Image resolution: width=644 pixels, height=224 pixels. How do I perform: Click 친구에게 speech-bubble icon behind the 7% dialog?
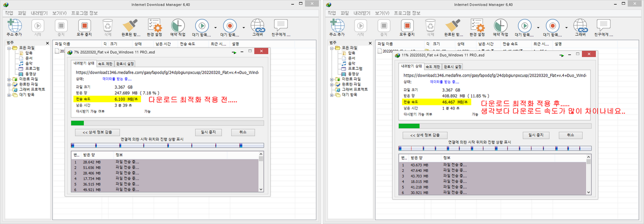pyautogui.click(x=281, y=28)
